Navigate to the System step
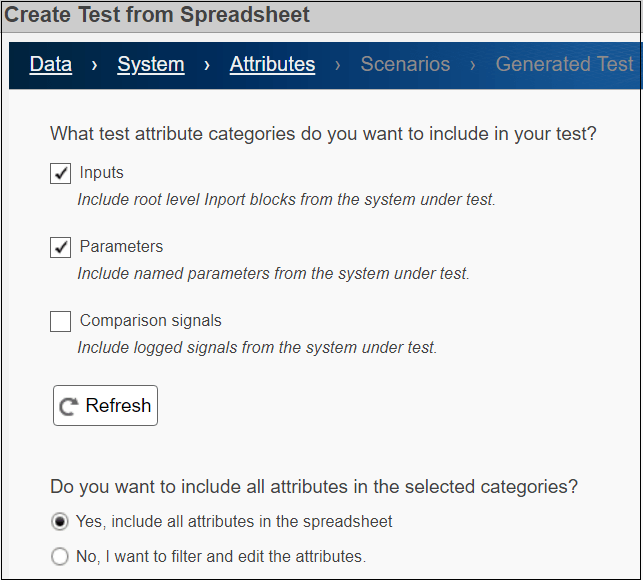Viewport: 643px width, 580px height. (x=151, y=65)
